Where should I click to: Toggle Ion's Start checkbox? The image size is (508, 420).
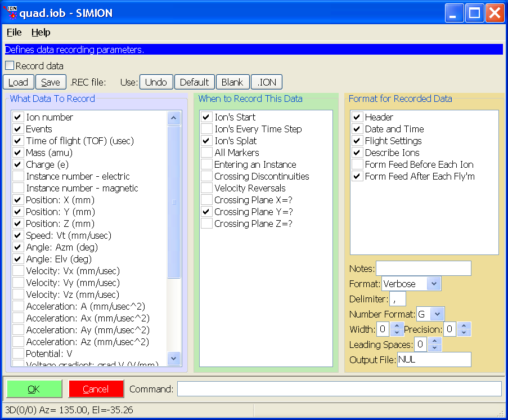click(206, 117)
